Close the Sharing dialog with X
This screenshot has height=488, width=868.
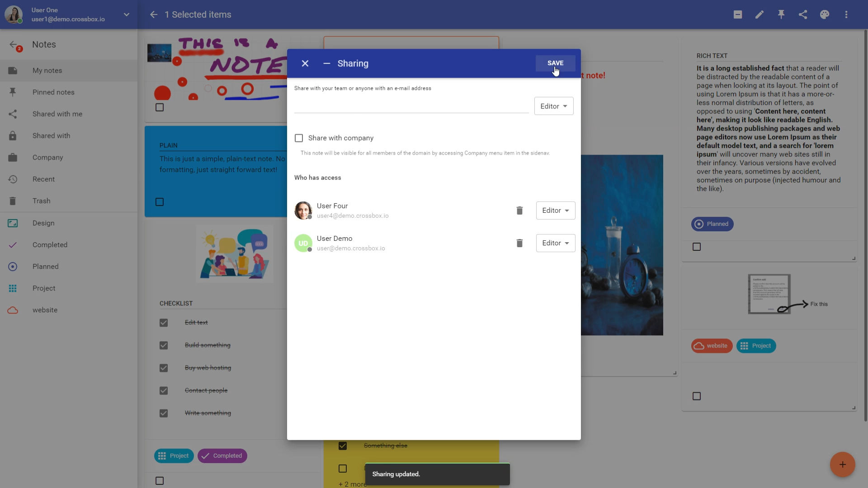(305, 63)
